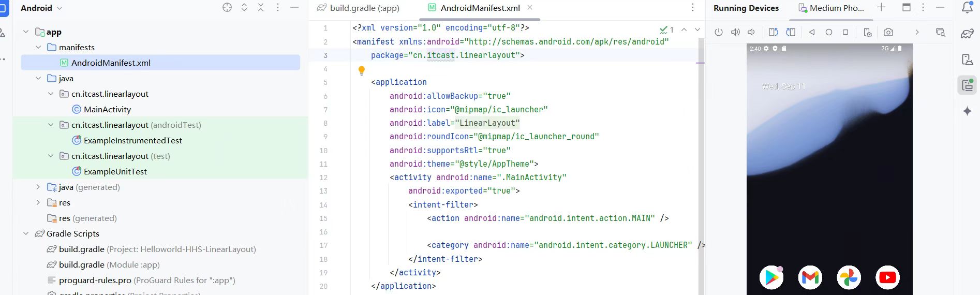Open MainActivity in the project tree
This screenshot has height=295, width=980.
point(107,109)
